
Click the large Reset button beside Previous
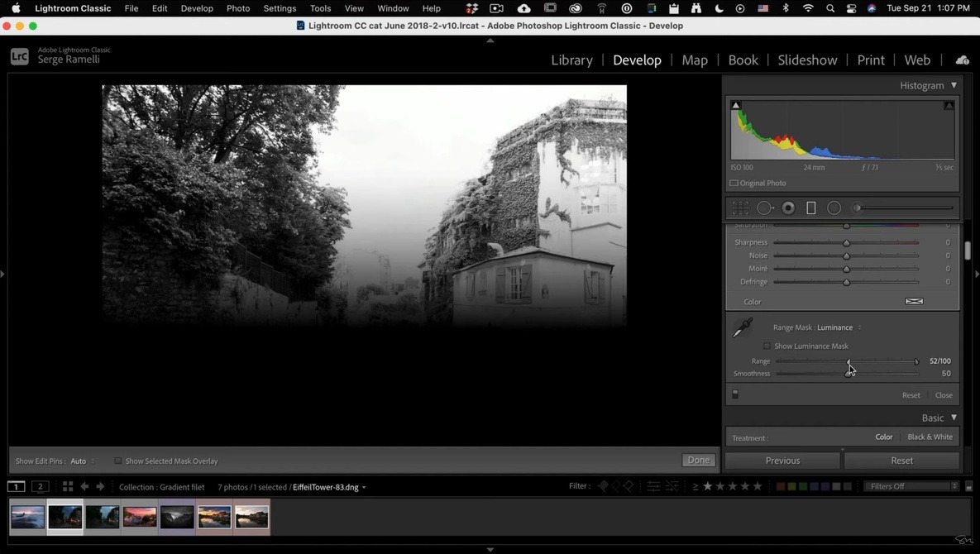(902, 461)
